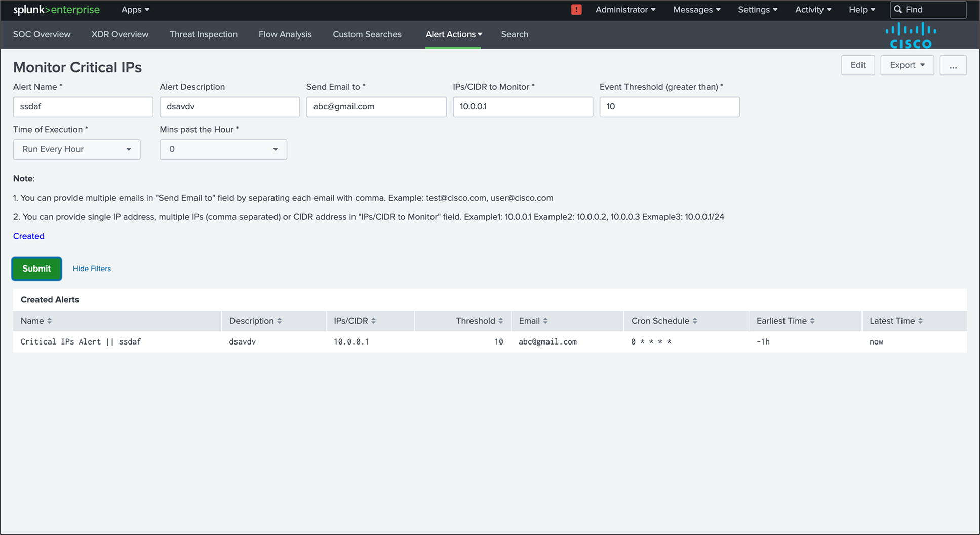Image resolution: width=980 pixels, height=535 pixels.
Task: Sort table by Earliest Time arrows
Action: point(812,321)
